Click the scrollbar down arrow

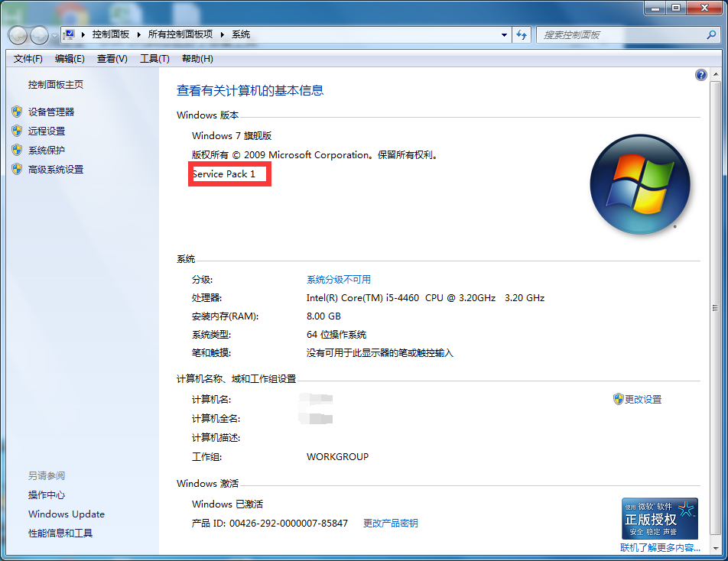pyautogui.click(x=716, y=548)
